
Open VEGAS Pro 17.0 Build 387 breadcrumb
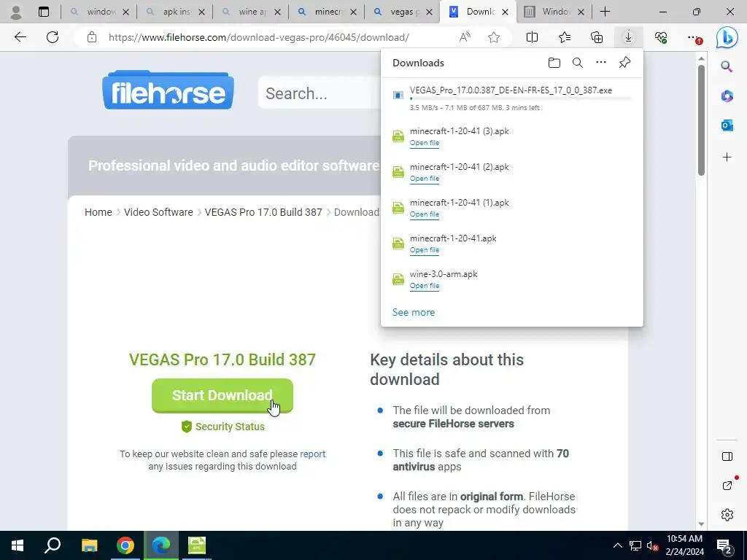[263, 212]
